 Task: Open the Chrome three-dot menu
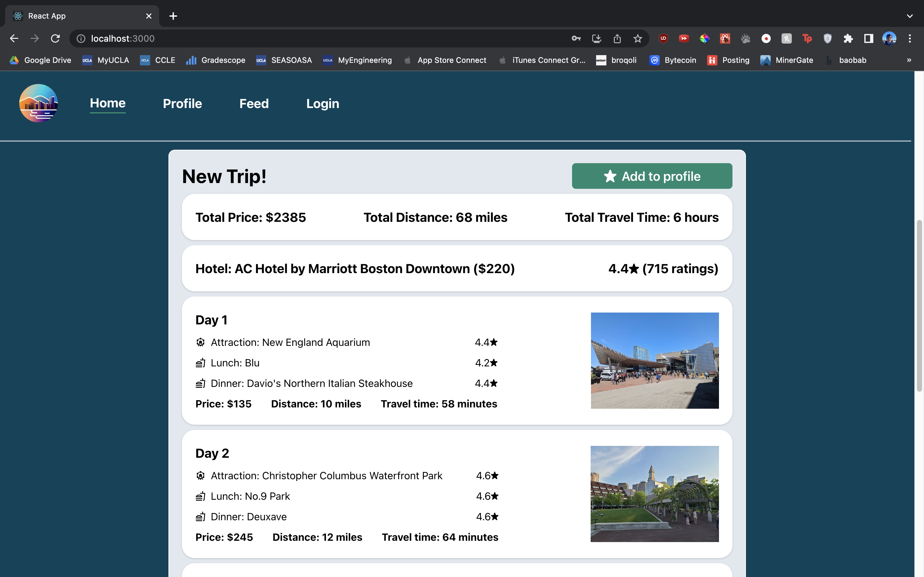(910, 38)
